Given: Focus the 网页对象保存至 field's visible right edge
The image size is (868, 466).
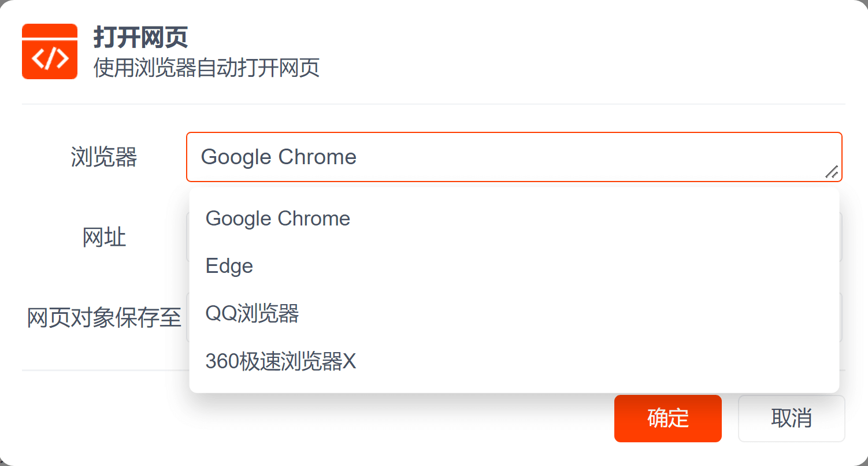Looking at the screenshot, I should (x=841, y=317).
